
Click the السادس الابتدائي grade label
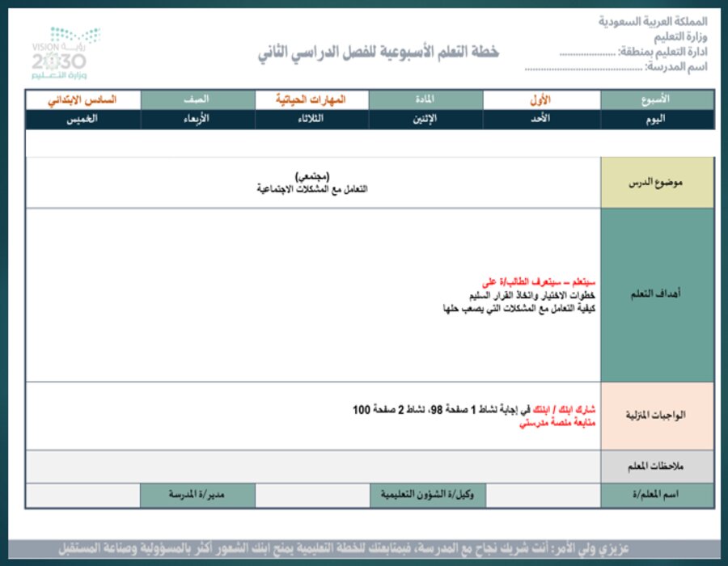[86, 99]
